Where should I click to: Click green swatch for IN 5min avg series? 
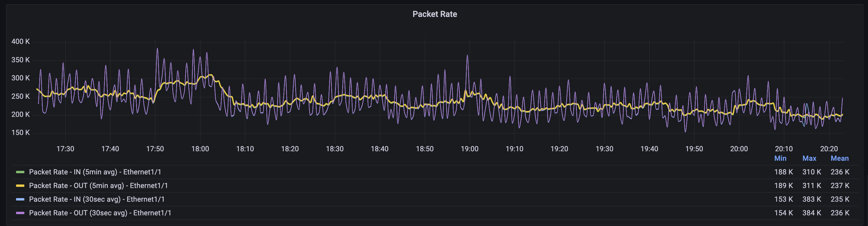point(20,172)
